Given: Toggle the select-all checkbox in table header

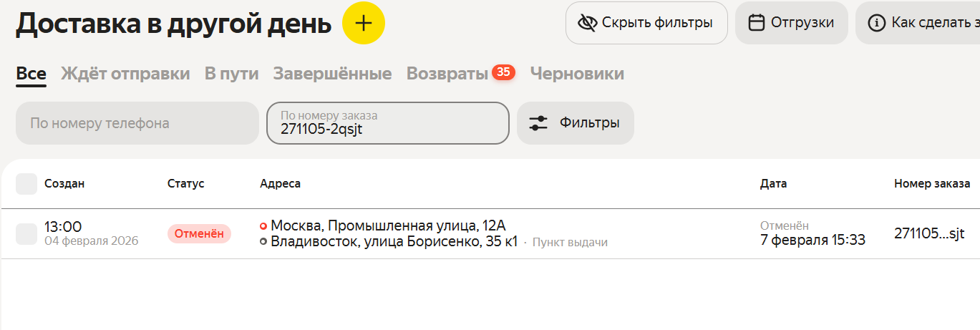Looking at the screenshot, I should click(x=26, y=184).
